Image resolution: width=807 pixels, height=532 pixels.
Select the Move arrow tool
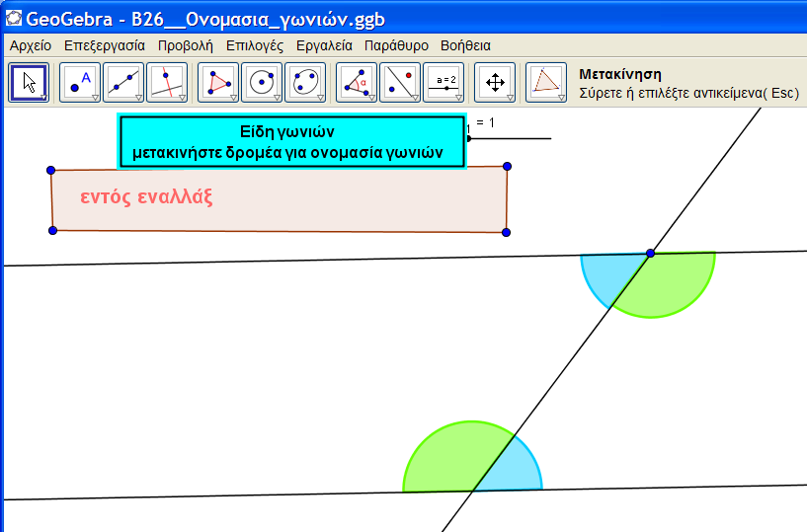(29, 82)
